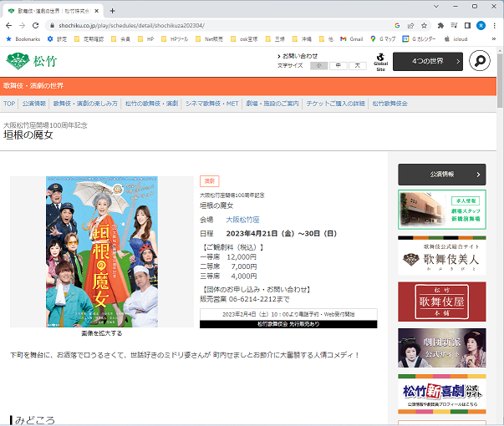Open the Chrome three-dot menu
Image resolution: width=504 pixels, height=426 pixels.
pos(494,25)
